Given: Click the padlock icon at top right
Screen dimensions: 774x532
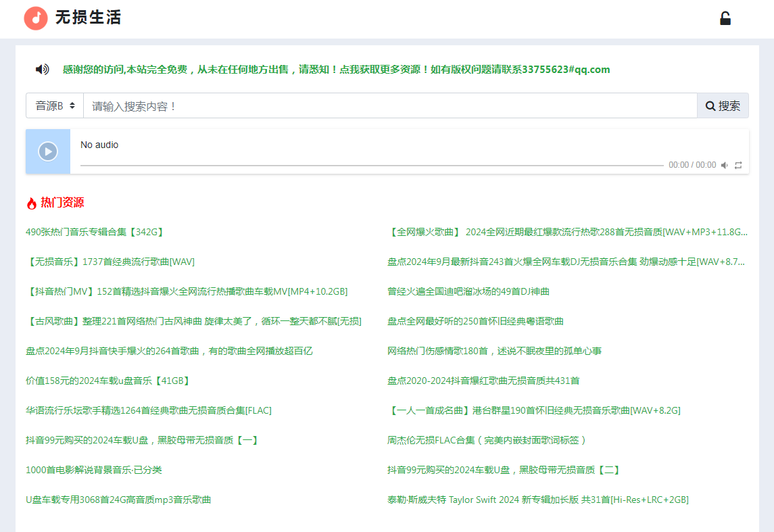Looking at the screenshot, I should point(725,18).
